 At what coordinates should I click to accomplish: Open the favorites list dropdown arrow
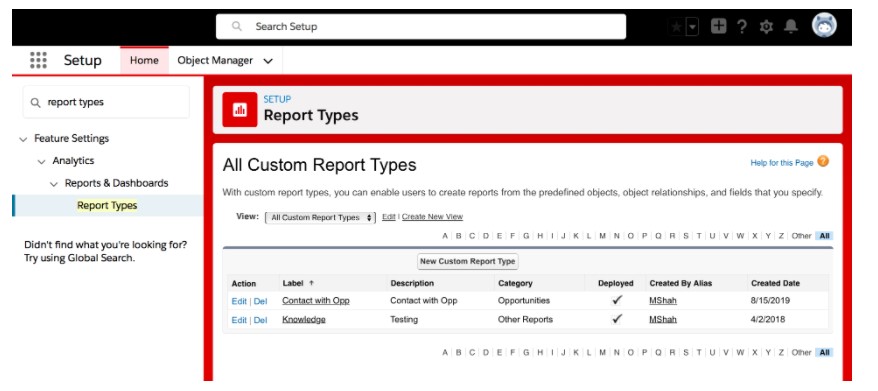(x=693, y=26)
